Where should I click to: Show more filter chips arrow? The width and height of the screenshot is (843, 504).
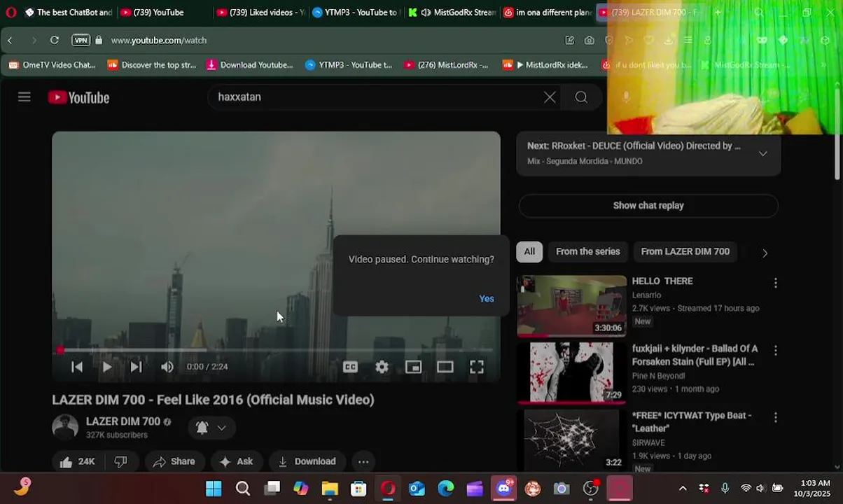point(765,253)
